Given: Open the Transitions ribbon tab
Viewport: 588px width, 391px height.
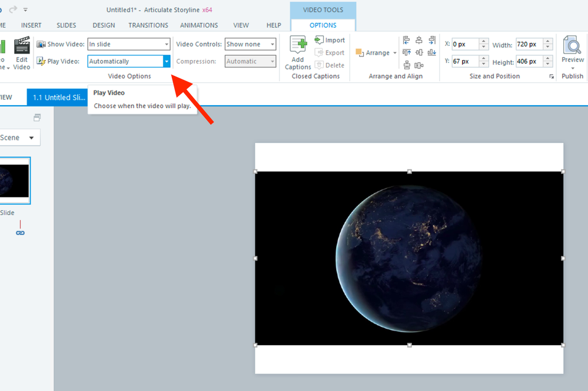Looking at the screenshot, I should 148,25.
